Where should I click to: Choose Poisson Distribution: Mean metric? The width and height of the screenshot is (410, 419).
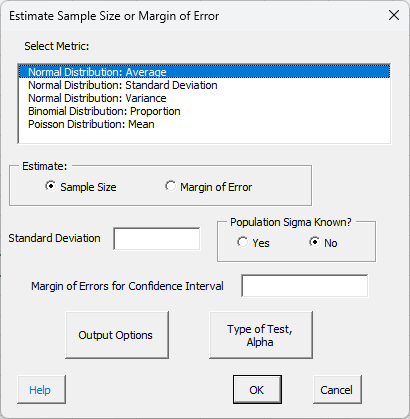point(204,124)
